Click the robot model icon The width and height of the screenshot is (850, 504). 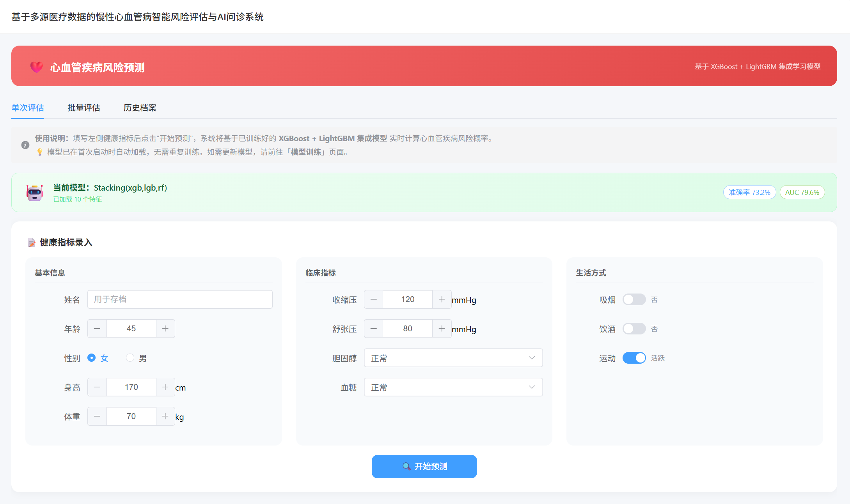click(x=35, y=193)
